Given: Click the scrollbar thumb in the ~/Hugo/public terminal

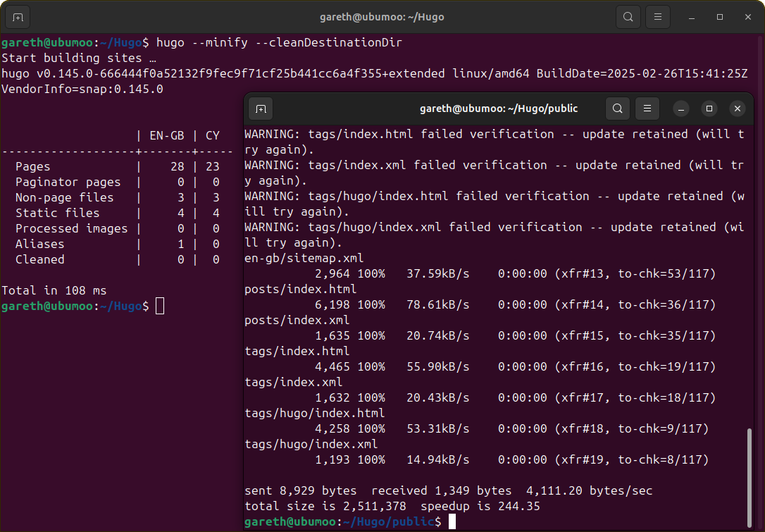Looking at the screenshot, I should click(750, 477).
